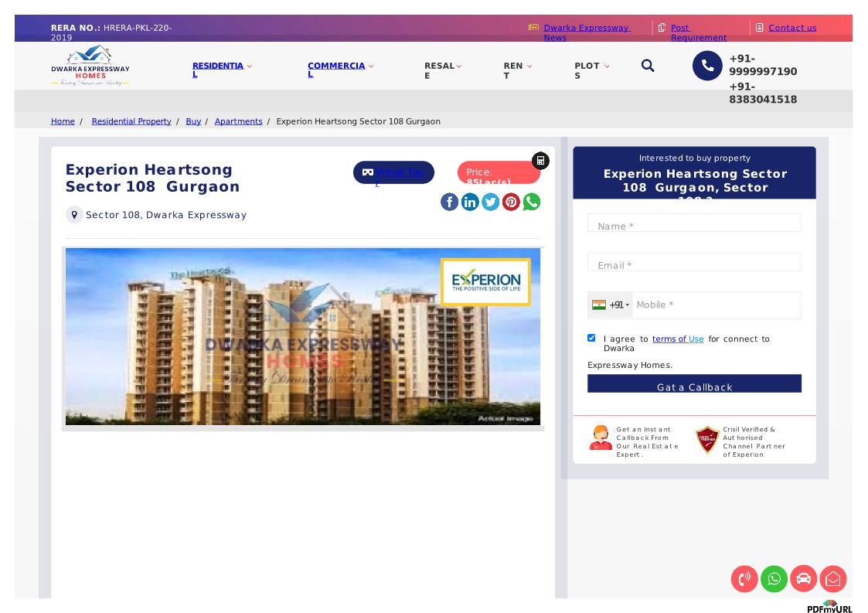
Task: Click the search magnifier icon in header
Action: point(648,66)
